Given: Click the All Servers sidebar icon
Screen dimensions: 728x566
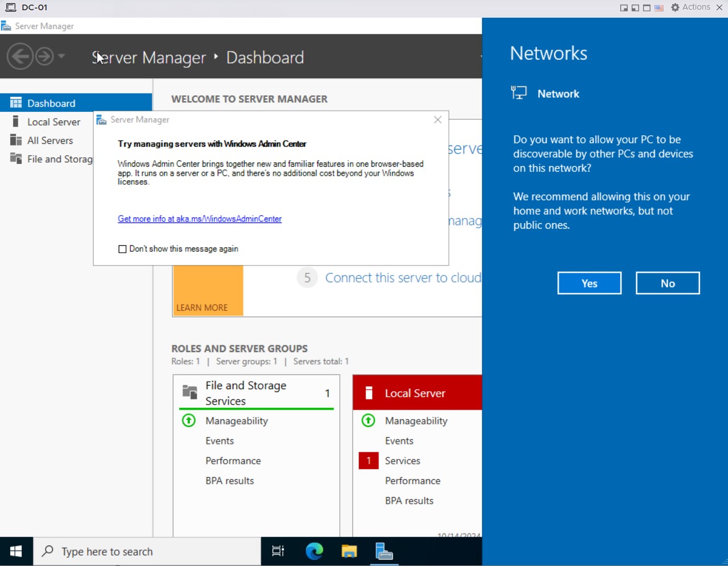Looking at the screenshot, I should (16, 140).
